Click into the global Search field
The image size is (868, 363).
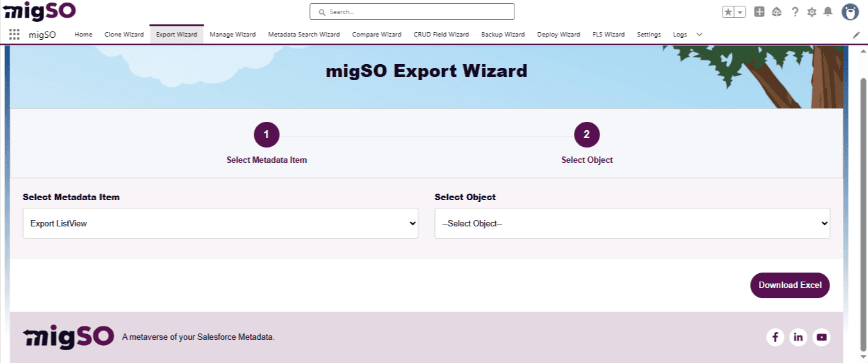point(412,12)
